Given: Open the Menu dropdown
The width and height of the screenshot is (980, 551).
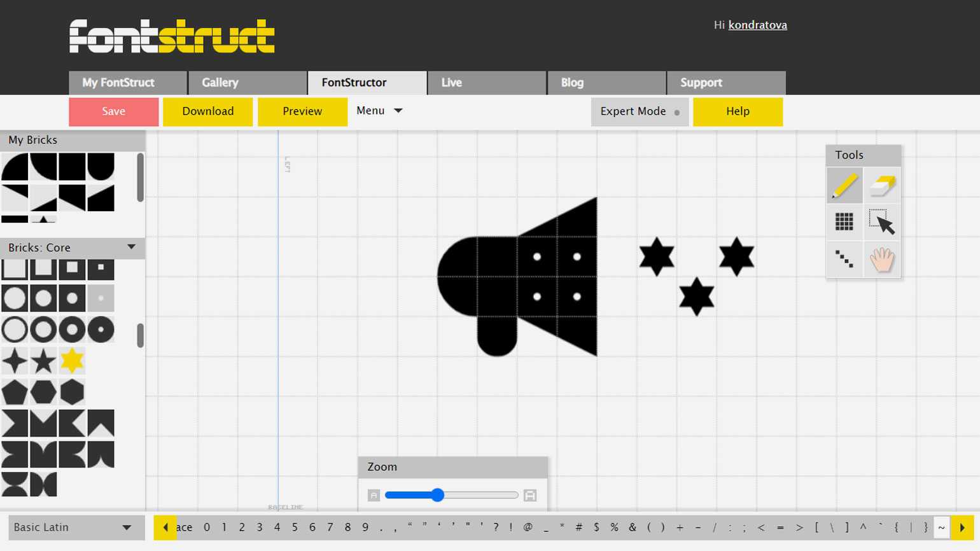Looking at the screenshot, I should pyautogui.click(x=379, y=111).
